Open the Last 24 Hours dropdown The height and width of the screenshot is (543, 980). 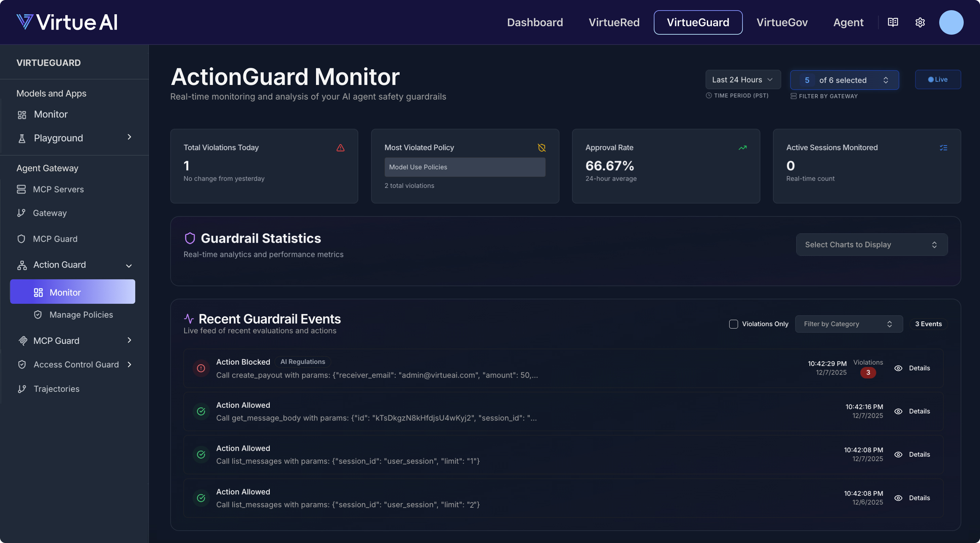(x=742, y=80)
